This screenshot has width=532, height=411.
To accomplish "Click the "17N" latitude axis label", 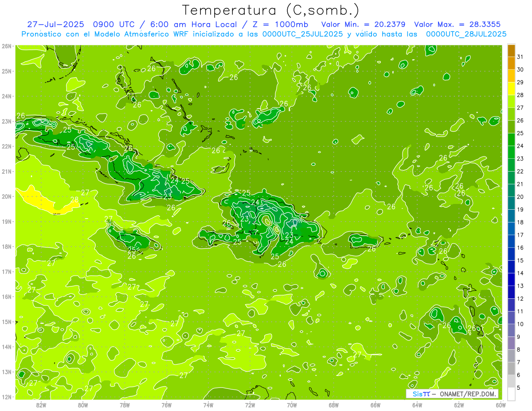I will (x=6, y=271).
